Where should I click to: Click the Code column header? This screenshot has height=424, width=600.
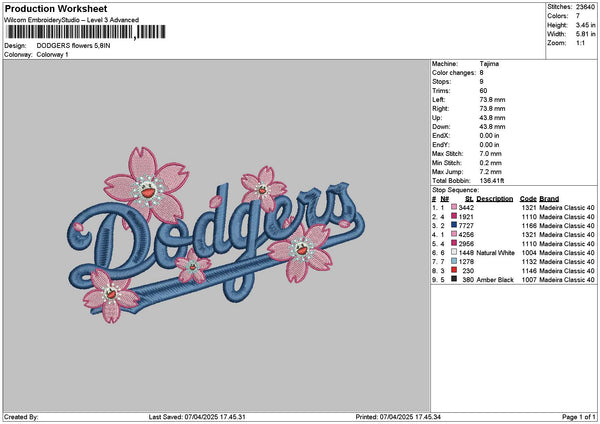point(528,199)
